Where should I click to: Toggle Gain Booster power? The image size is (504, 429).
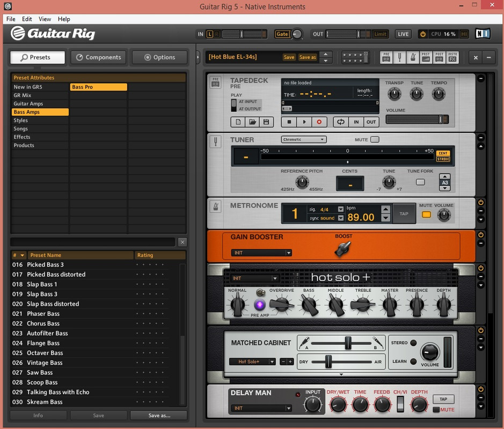[x=481, y=235]
